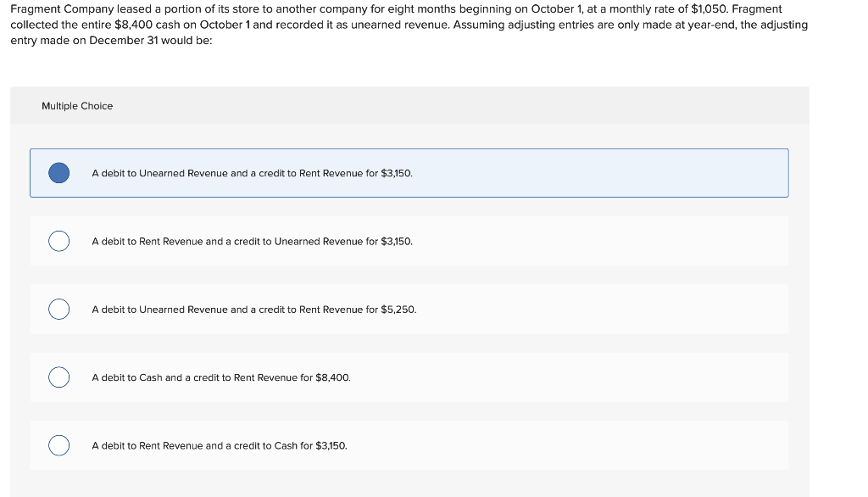Select radio for debit Unearned Revenue credit Rent Revenue $3,150
The width and height of the screenshot is (868, 497).
pos(58,173)
